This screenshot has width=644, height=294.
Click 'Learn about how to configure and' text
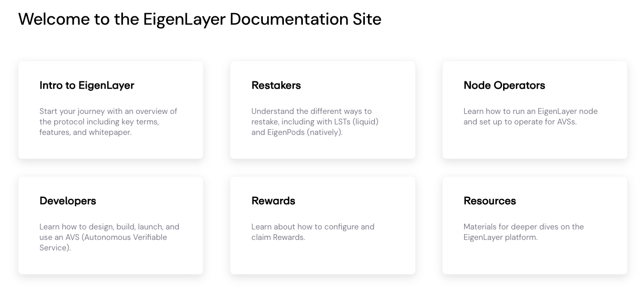click(313, 227)
